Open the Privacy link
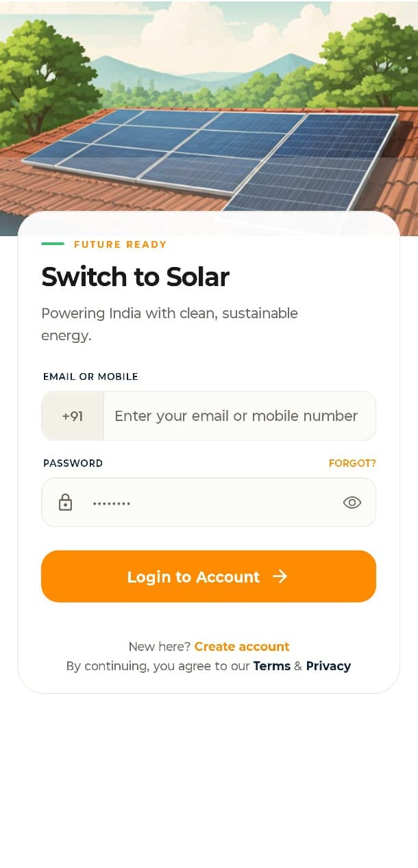 (x=328, y=666)
